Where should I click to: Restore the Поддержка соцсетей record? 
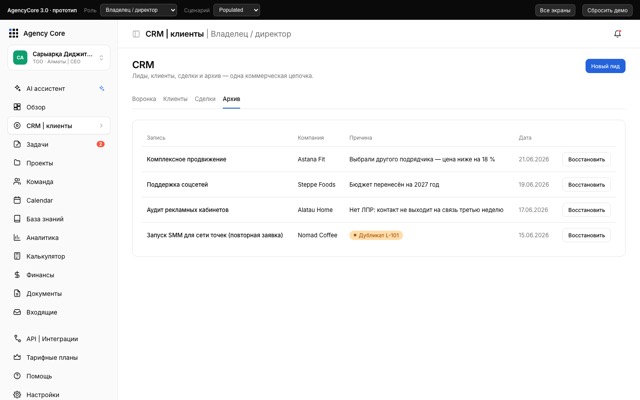[587, 184]
